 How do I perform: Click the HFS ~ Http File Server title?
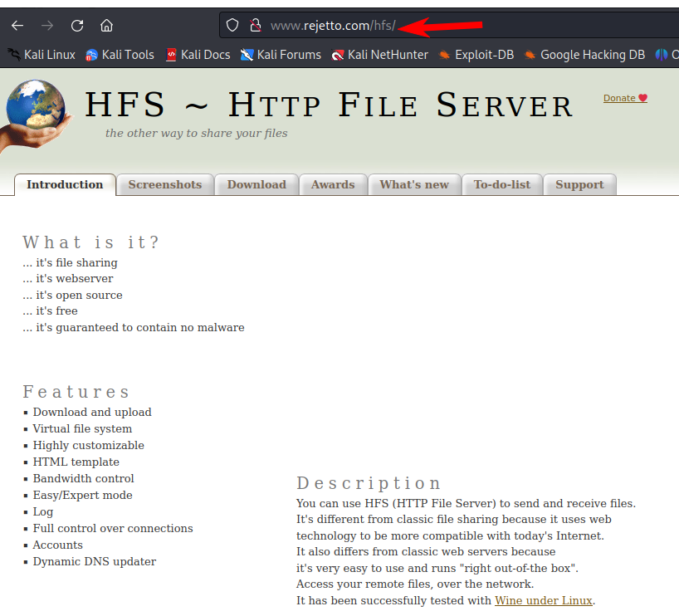pos(329,105)
